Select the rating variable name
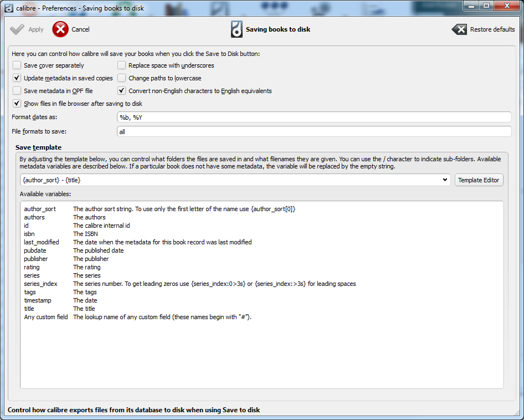This screenshot has height=420, width=524. (32, 267)
